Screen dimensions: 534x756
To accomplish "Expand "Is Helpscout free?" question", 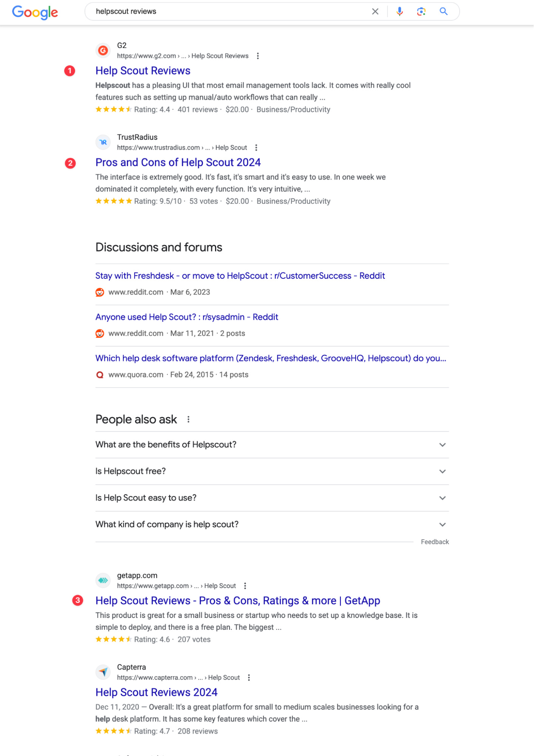I will [272, 471].
